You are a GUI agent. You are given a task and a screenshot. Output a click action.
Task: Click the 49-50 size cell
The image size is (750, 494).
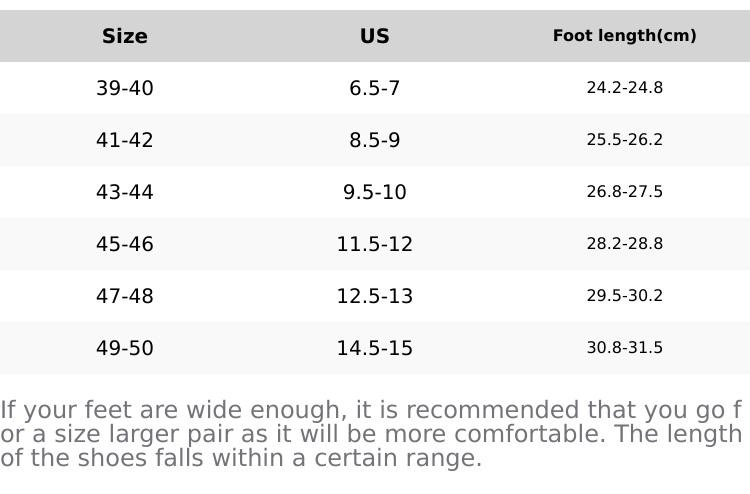point(125,348)
